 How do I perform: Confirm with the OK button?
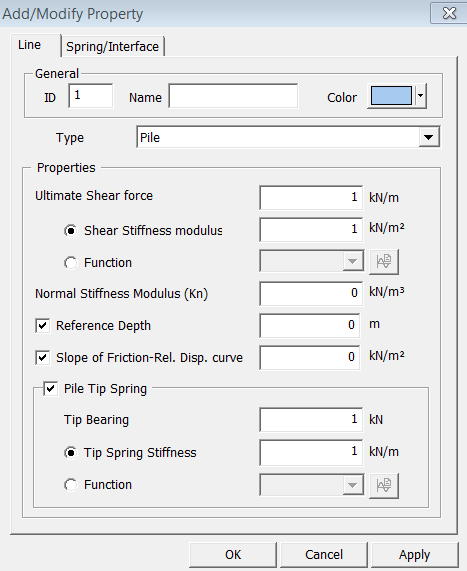pyautogui.click(x=233, y=555)
